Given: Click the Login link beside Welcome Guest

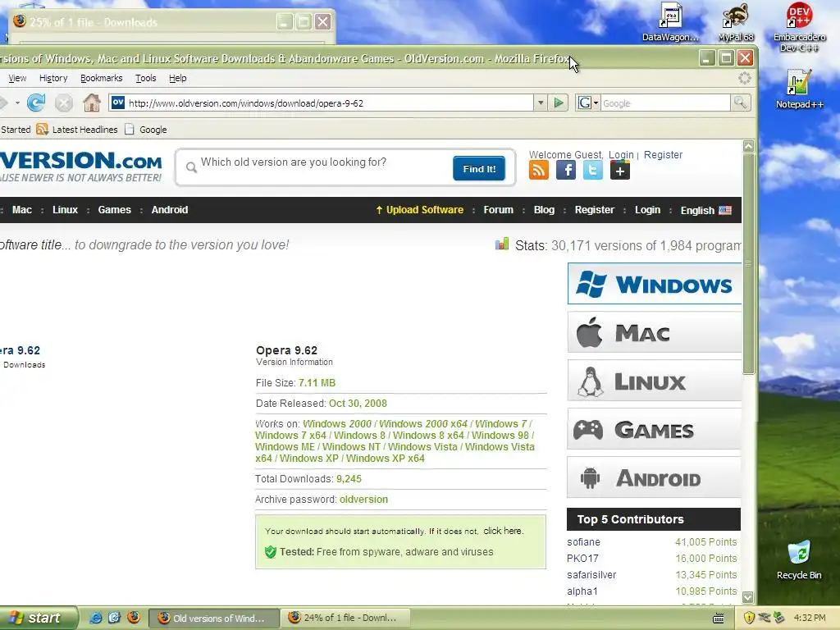Looking at the screenshot, I should click(621, 155).
